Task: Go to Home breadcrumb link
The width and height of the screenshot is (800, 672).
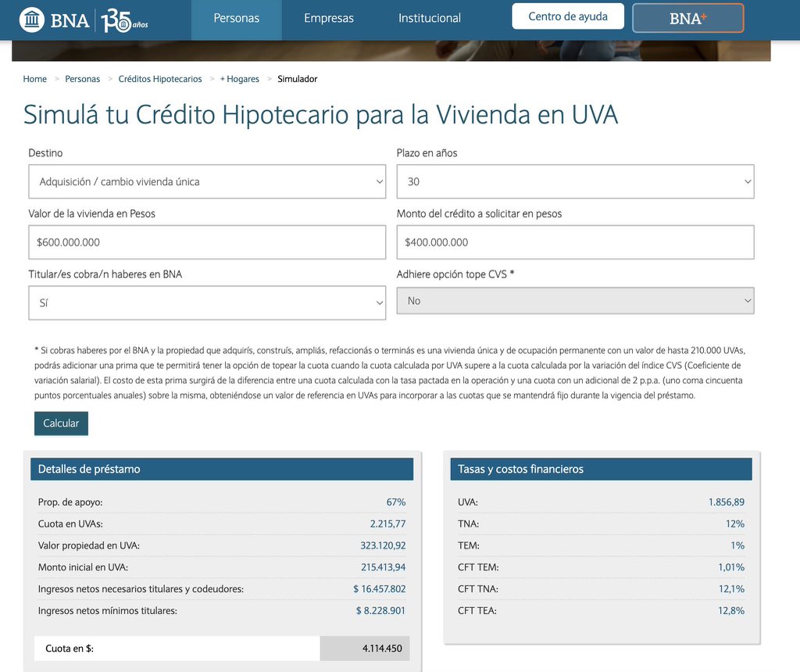Action: coord(34,79)
